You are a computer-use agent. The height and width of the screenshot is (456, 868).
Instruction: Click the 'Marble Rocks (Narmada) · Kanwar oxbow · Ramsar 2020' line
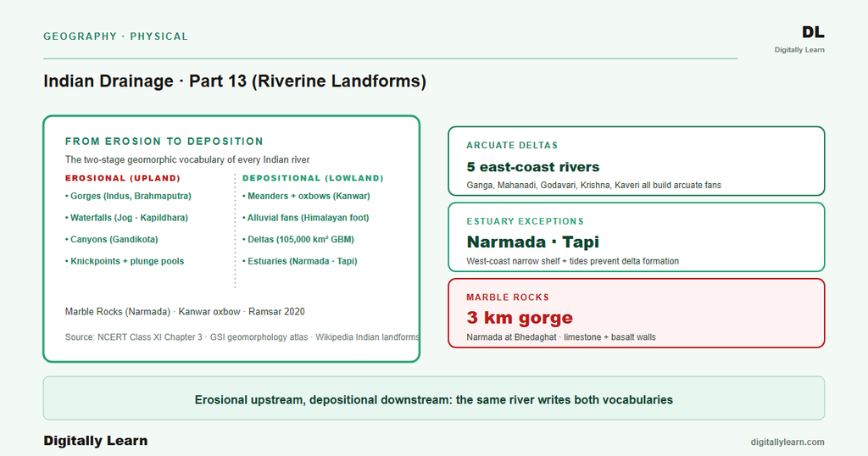tap(185, 312)
